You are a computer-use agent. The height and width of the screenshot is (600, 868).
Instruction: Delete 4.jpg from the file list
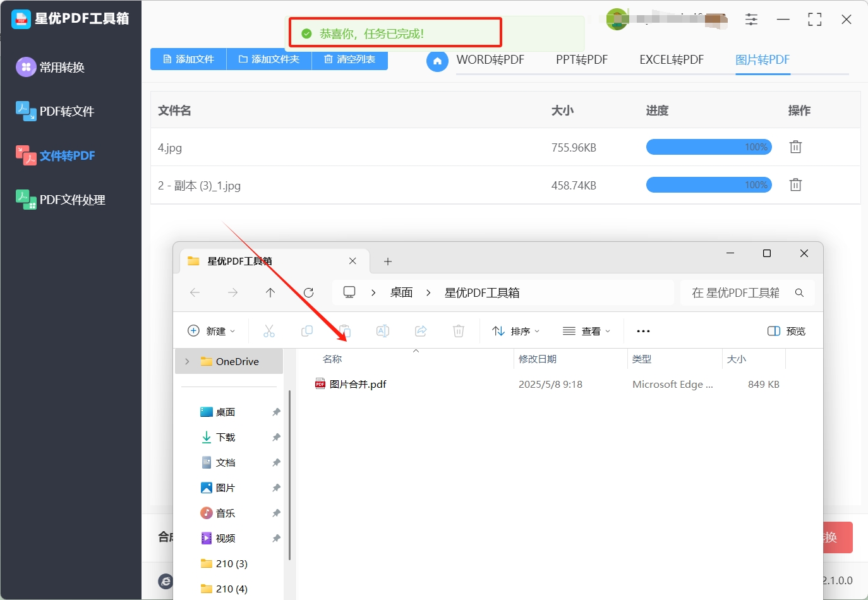point(795,147)
